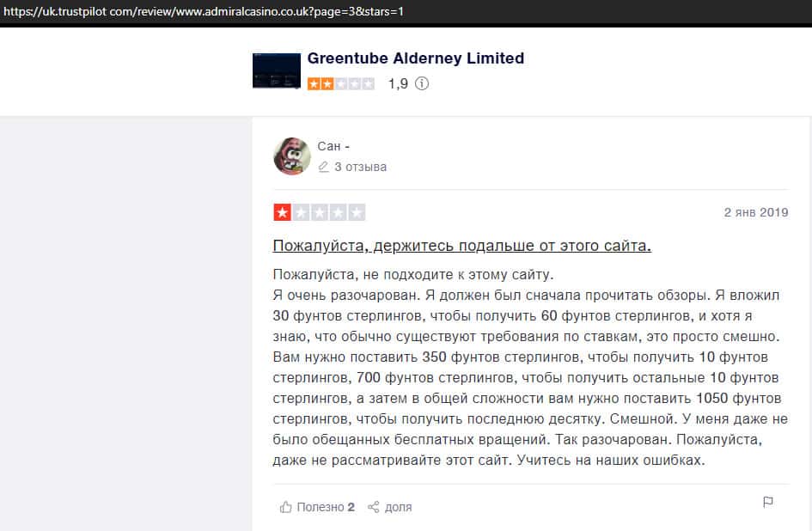Click the orange TrustScore stars in header

coord(341,83)
